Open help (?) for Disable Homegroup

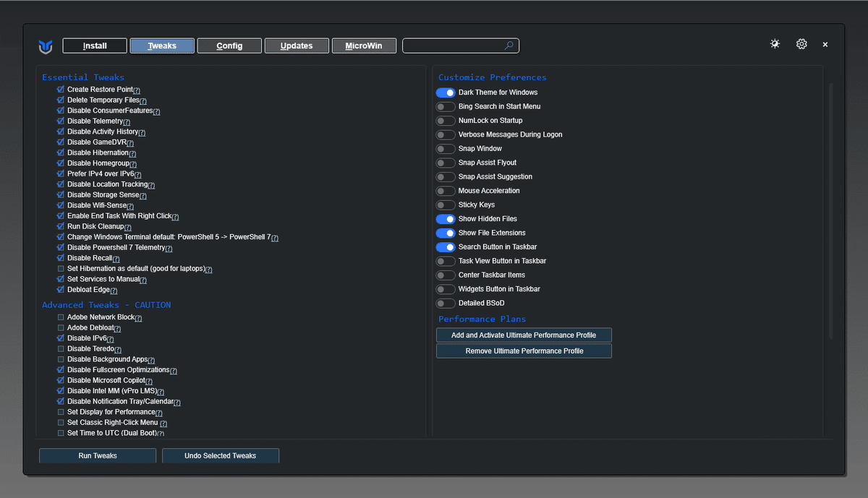(x=133, y=164)
